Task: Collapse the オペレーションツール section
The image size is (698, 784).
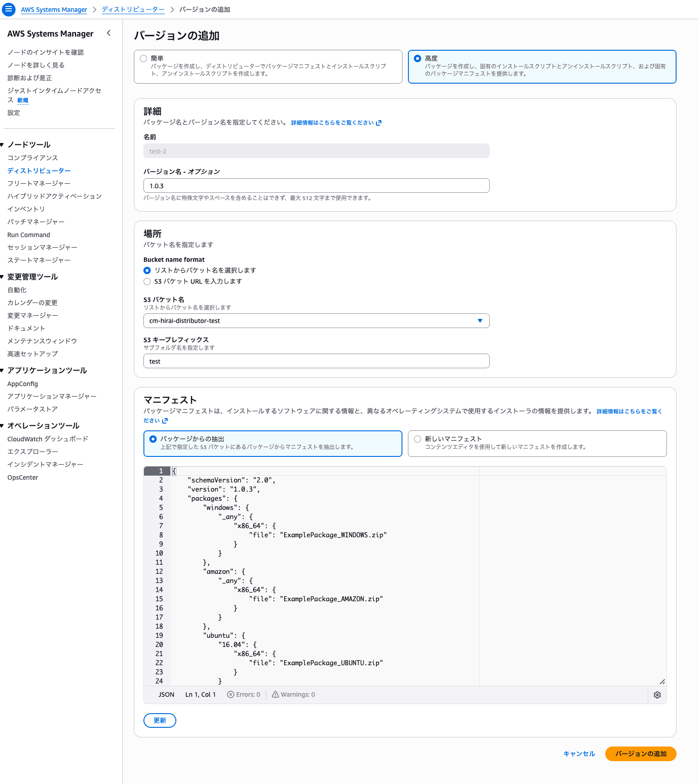Action: pos(2,426)
